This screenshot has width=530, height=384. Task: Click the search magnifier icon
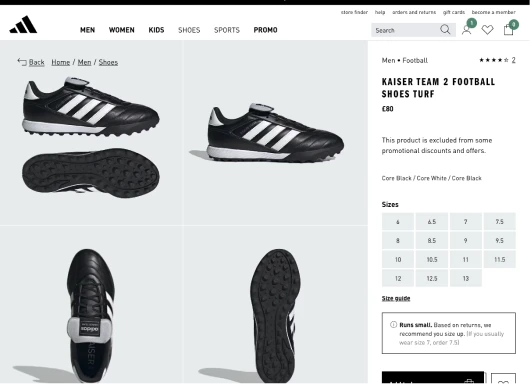point(445,30)
